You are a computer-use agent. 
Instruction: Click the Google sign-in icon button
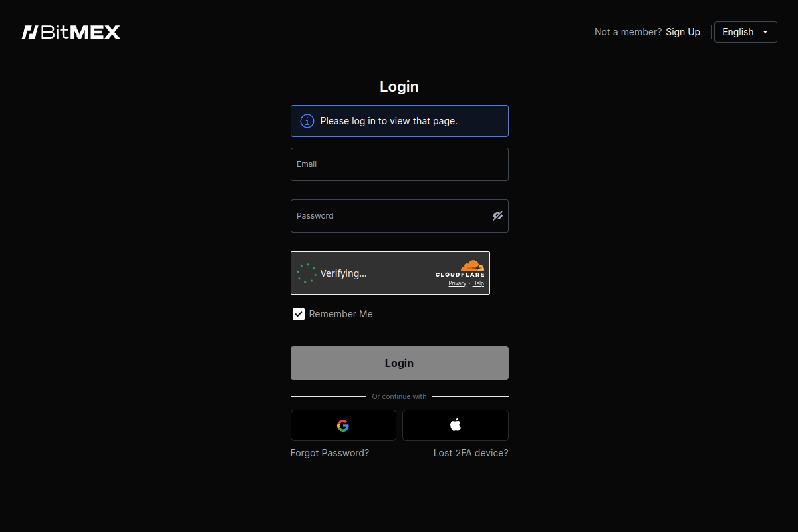(x=343, y=426)
